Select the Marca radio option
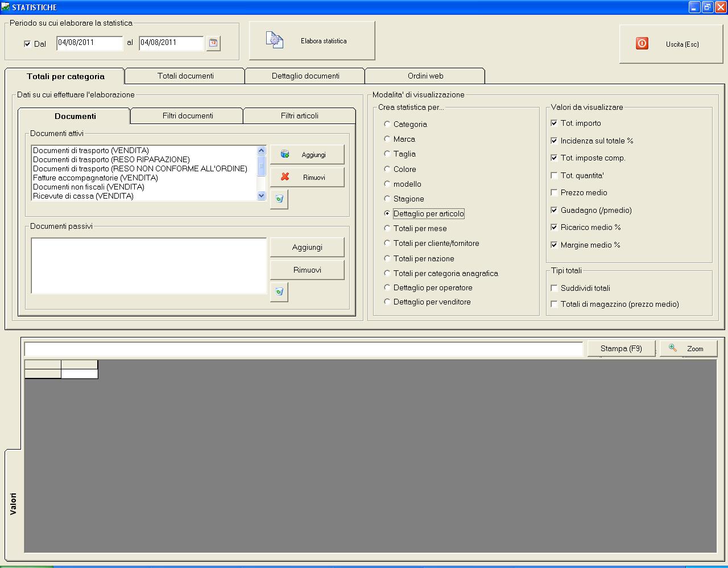This screenshot has height=568, width=728. point(387,138)
